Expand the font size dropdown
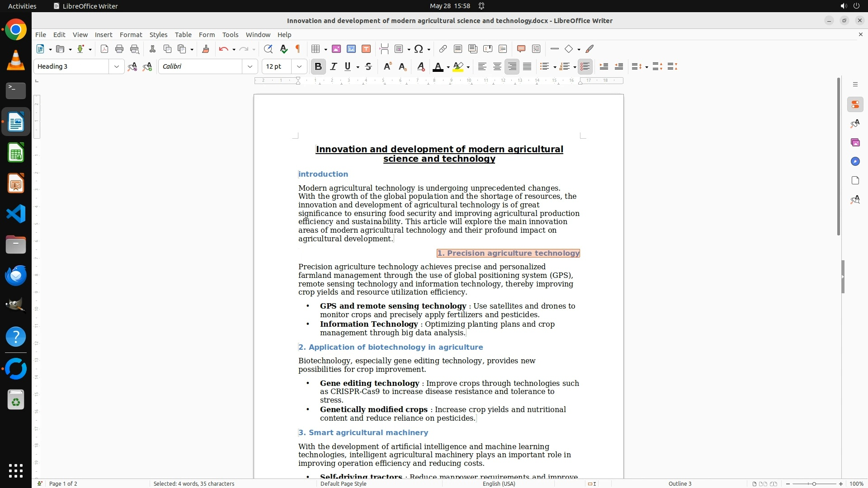 tap(299, 66)
